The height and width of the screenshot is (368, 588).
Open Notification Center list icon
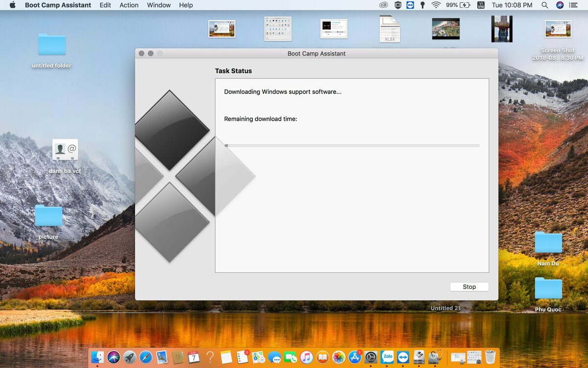(574, 5)
